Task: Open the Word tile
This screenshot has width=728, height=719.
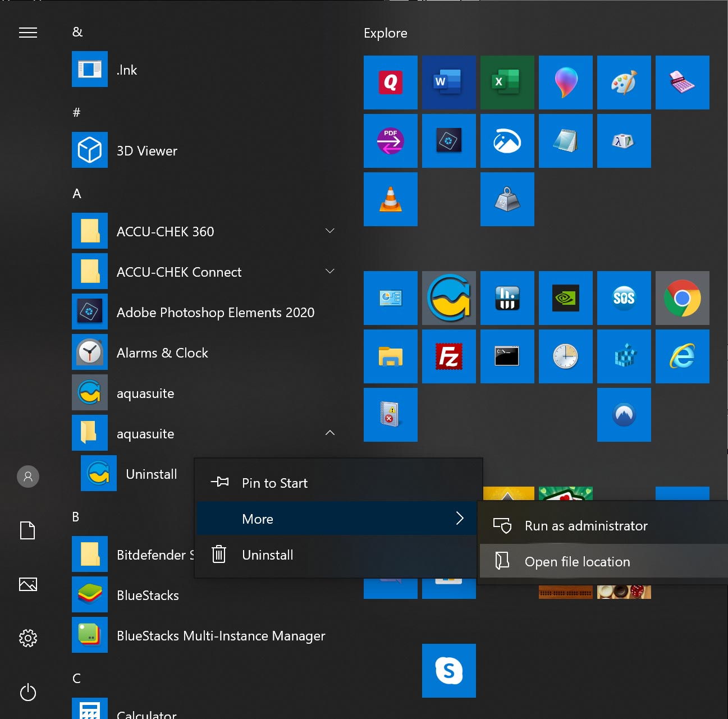Action: 448,83
